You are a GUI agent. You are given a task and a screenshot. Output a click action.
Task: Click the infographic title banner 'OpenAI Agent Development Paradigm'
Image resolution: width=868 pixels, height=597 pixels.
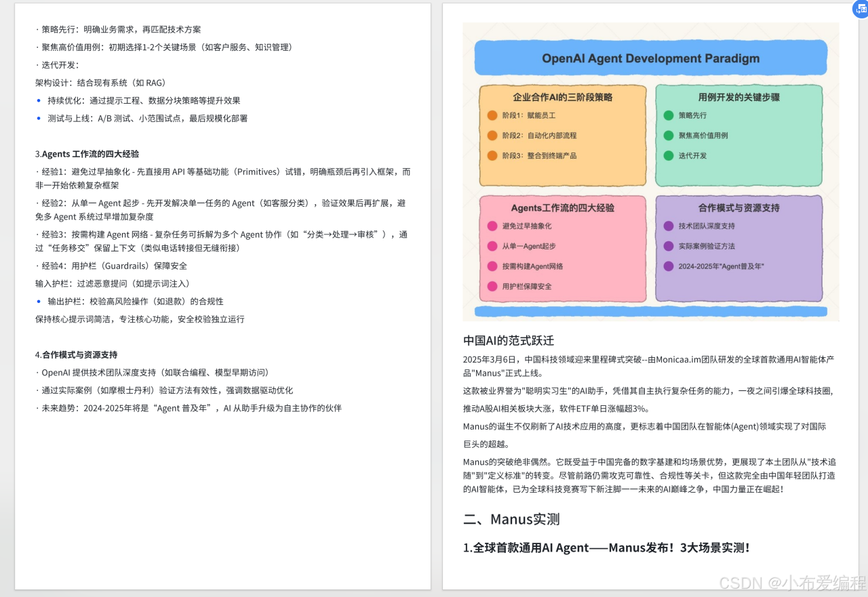point(651,58)
